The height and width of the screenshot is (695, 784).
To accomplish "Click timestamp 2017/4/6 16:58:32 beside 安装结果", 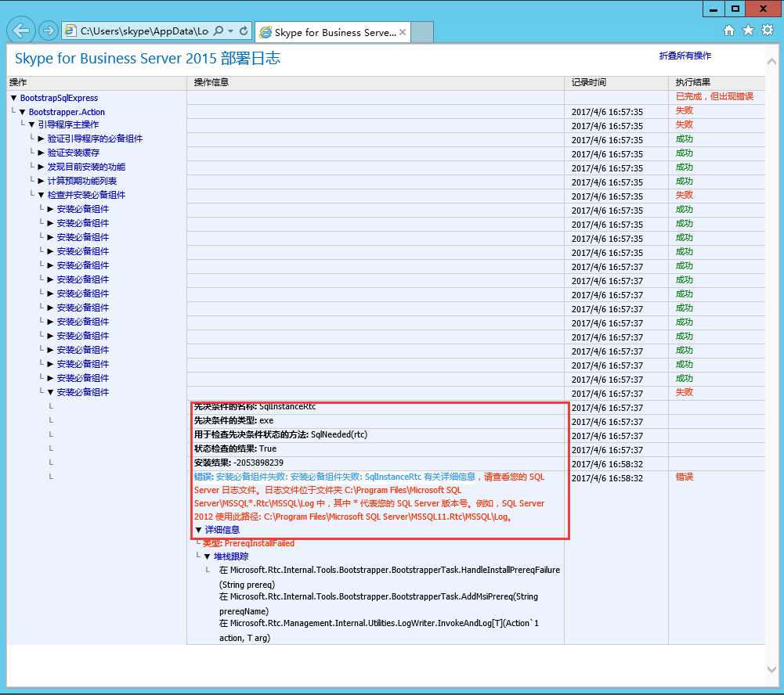I will (607, 464).
